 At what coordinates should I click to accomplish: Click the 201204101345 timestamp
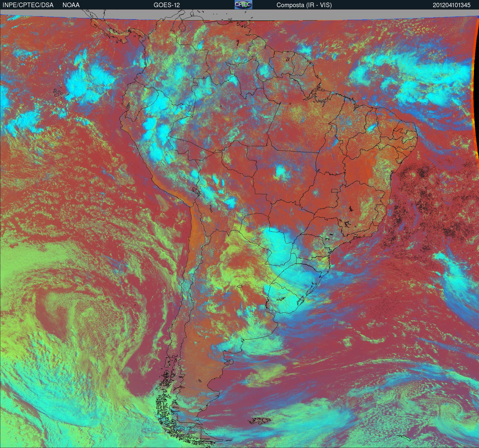[x=452, y=5]
